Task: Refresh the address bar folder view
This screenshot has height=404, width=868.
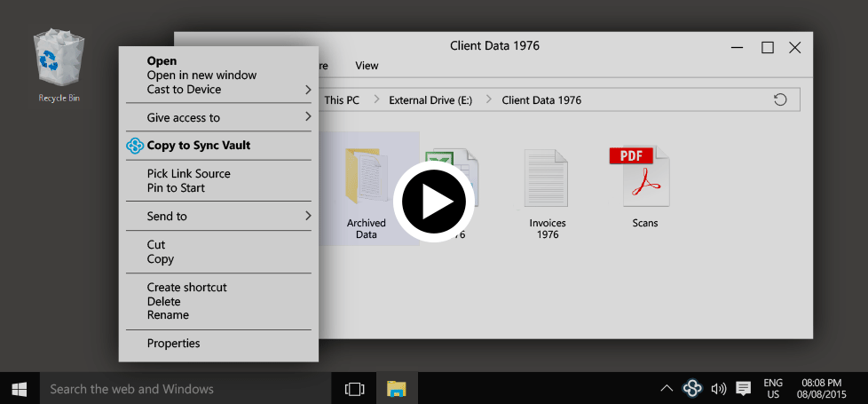Action: pos(780,99)
